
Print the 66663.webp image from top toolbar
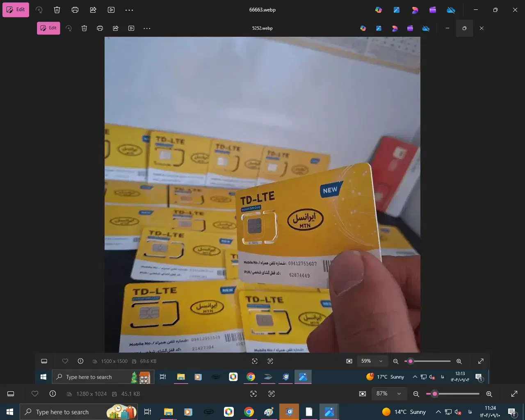coord(75,10)
